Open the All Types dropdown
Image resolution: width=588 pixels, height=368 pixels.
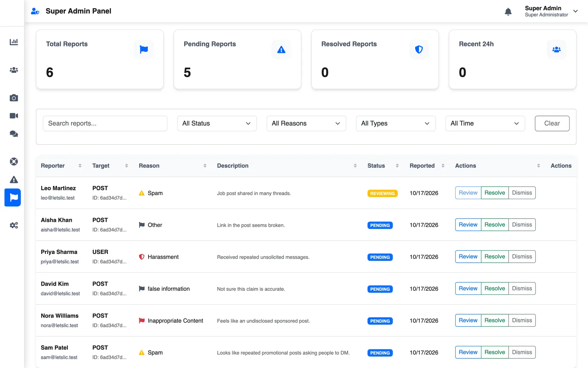(396, 124)
